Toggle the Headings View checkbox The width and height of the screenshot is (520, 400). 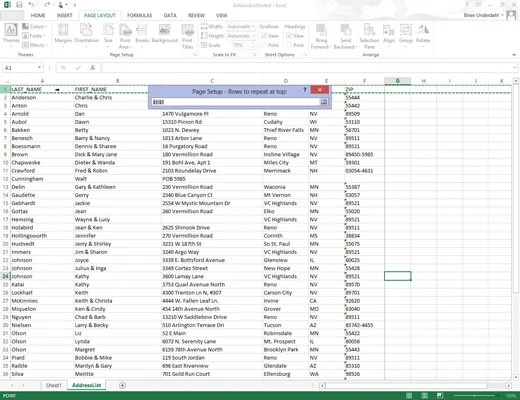click(x=289, y=36)
